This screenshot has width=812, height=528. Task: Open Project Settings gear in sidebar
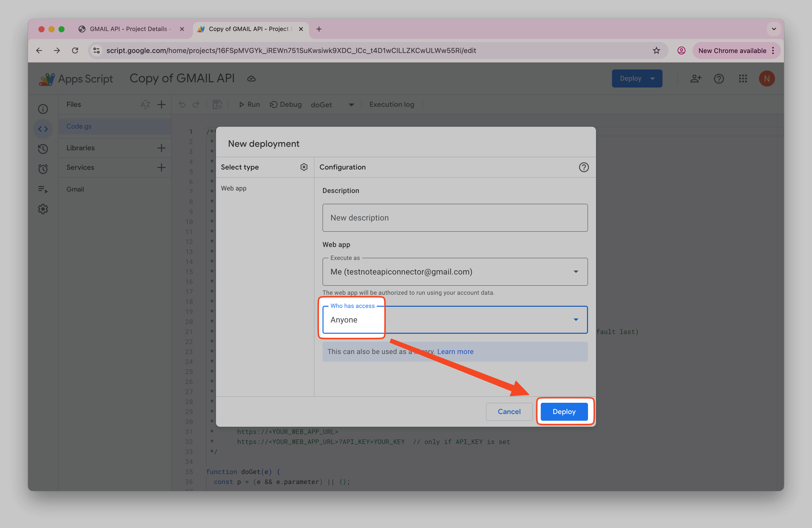coord(43,209)
